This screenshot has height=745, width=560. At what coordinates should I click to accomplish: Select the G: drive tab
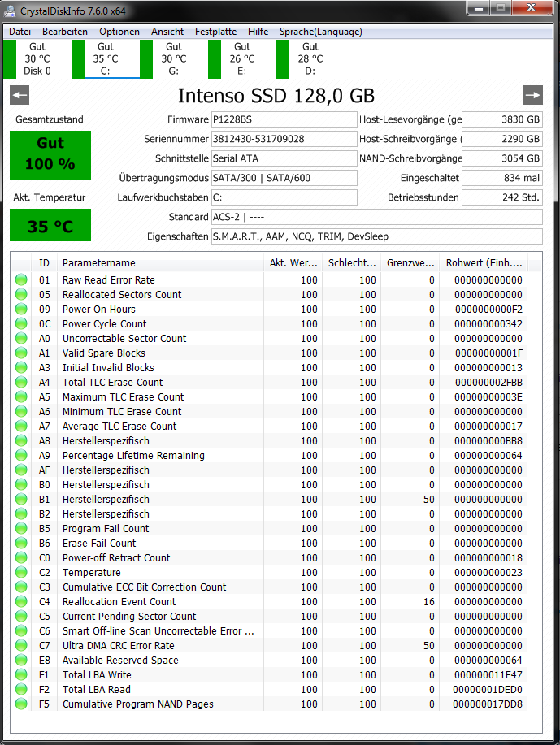(174, 59)
